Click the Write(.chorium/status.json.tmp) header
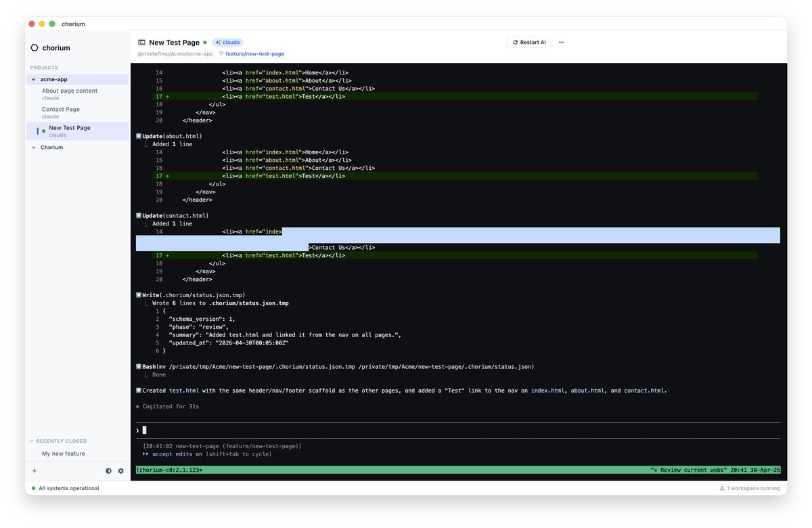 pyautogui.click(x=192, y=295)
